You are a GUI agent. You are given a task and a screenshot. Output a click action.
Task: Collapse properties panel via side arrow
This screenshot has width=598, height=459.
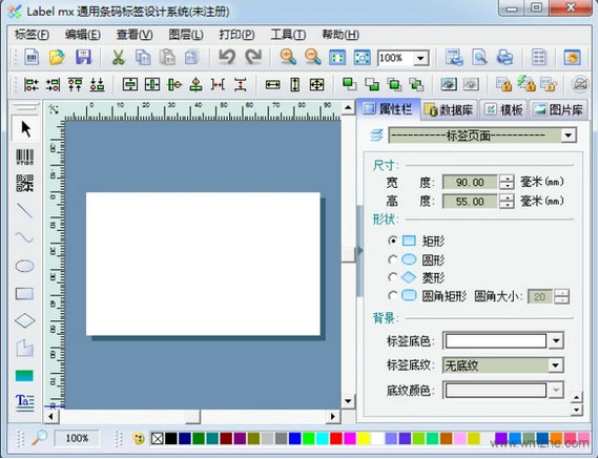[359, 251]
